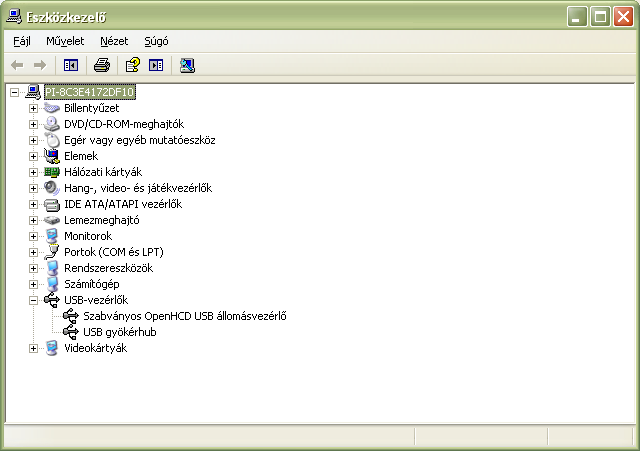640x451 pixels.
Task: Click the USB-vezérlők USB icon
Action: coord(52,300)
